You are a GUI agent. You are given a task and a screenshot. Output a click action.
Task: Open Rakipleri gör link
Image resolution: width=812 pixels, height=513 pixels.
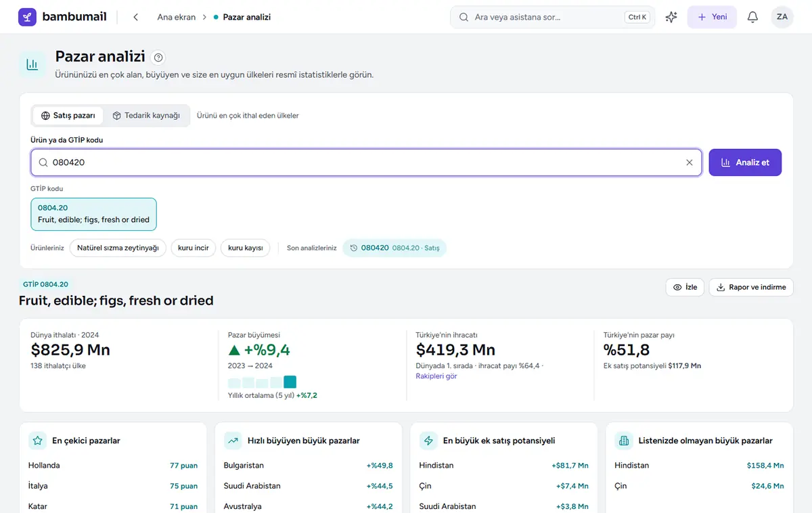[436, 376]
